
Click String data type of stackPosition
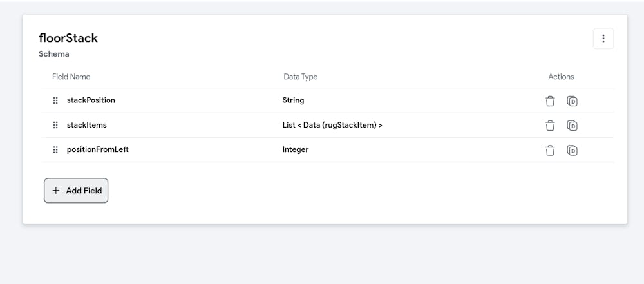(293, 100)
